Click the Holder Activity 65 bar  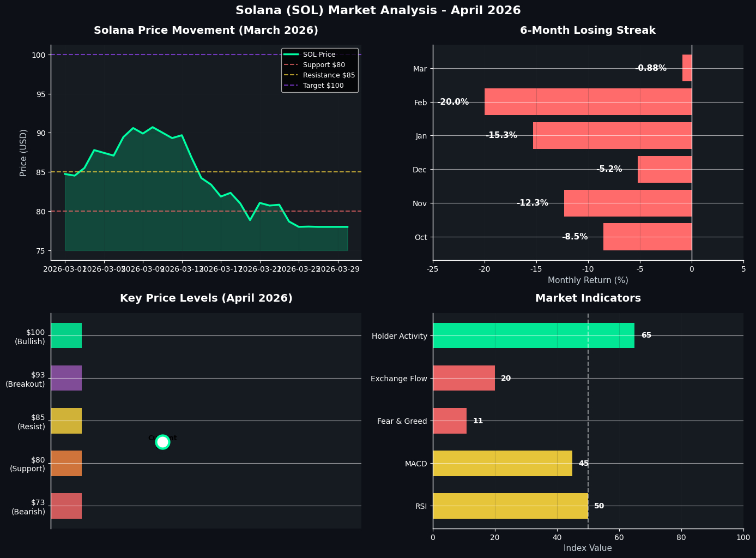[x=534, y=335]
